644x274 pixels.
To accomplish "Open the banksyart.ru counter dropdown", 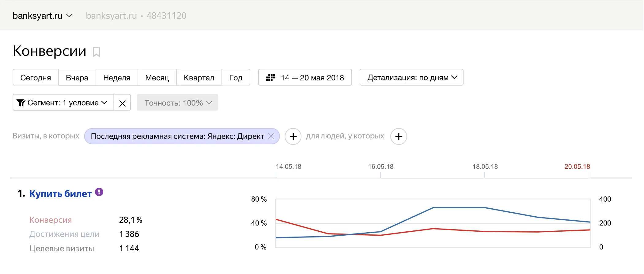I will click(x=43, y=16).
